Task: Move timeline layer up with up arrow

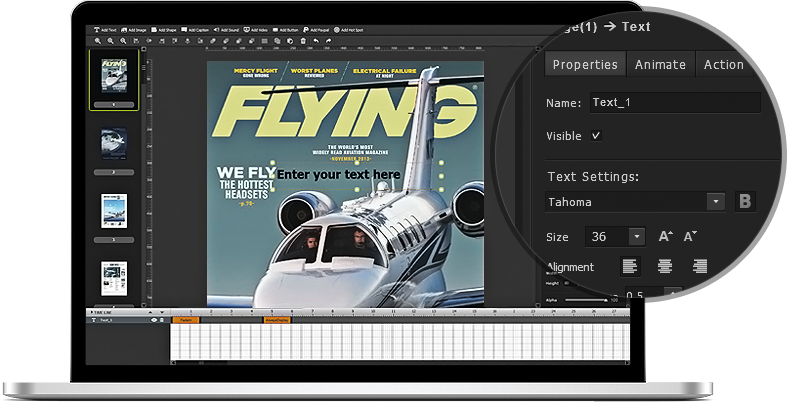Action: pos(150,312)
